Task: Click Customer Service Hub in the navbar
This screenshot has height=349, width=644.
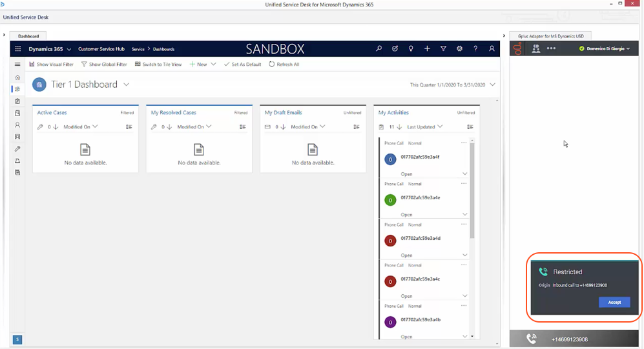Action: 101,49
